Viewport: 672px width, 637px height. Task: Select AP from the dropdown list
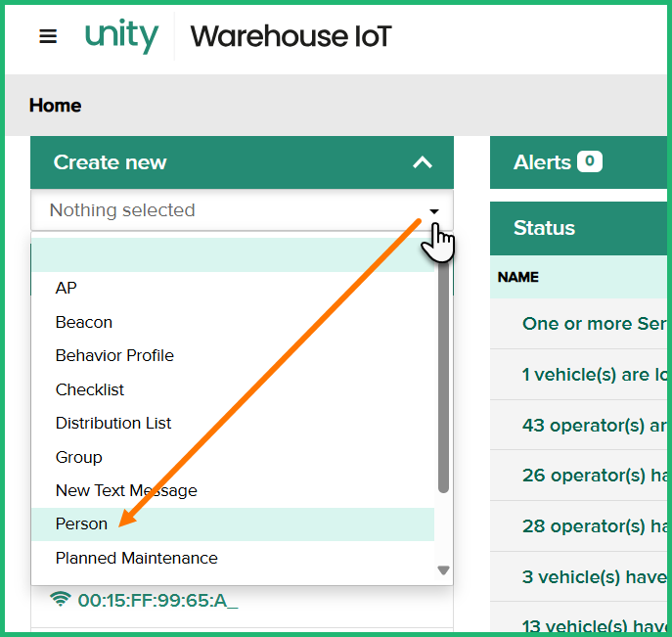67,288
